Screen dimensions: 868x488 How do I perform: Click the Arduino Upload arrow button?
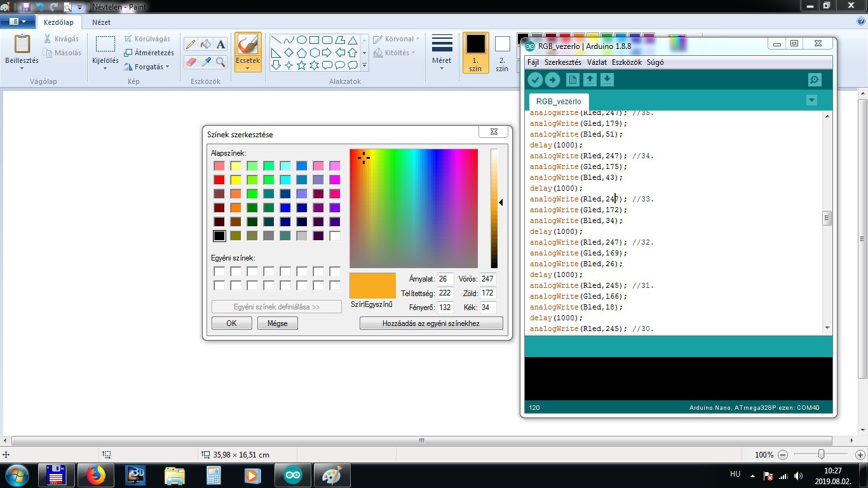pyautogui.click(x=552, y=79)
